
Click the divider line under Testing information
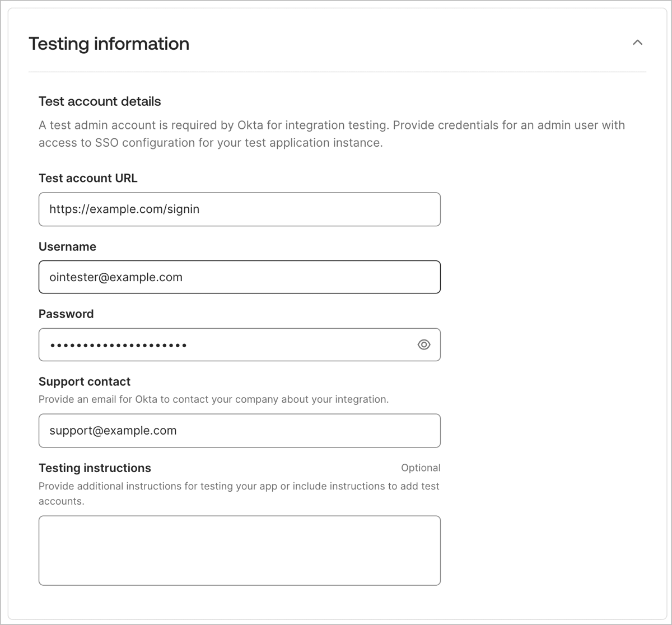coord(337,72)
